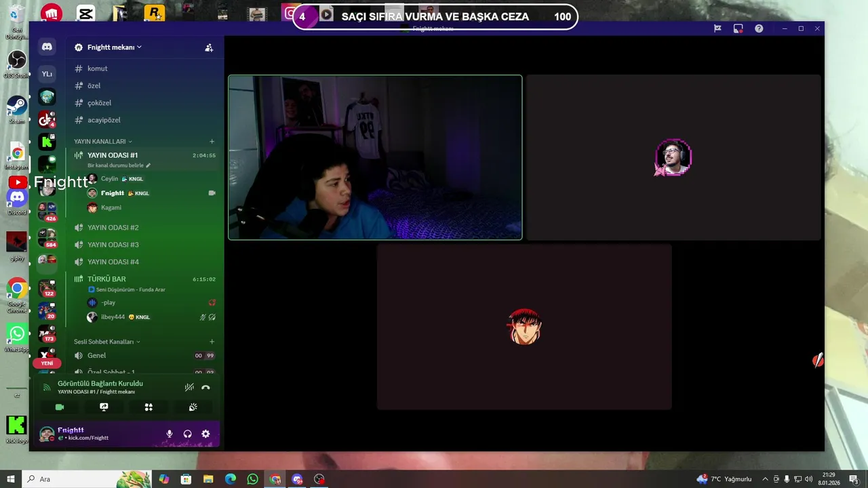Screen dimensions: 868x488
Task: Open server with 173 notification badge
Action: [x=47, y=333]
